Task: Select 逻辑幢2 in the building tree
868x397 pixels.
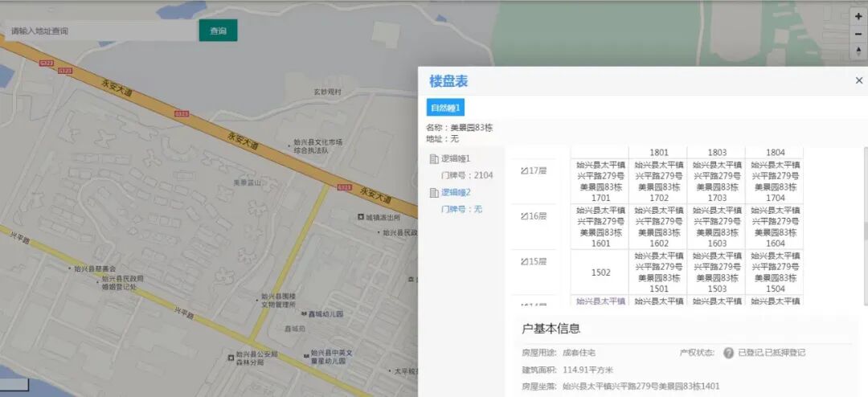Action: 456,192
